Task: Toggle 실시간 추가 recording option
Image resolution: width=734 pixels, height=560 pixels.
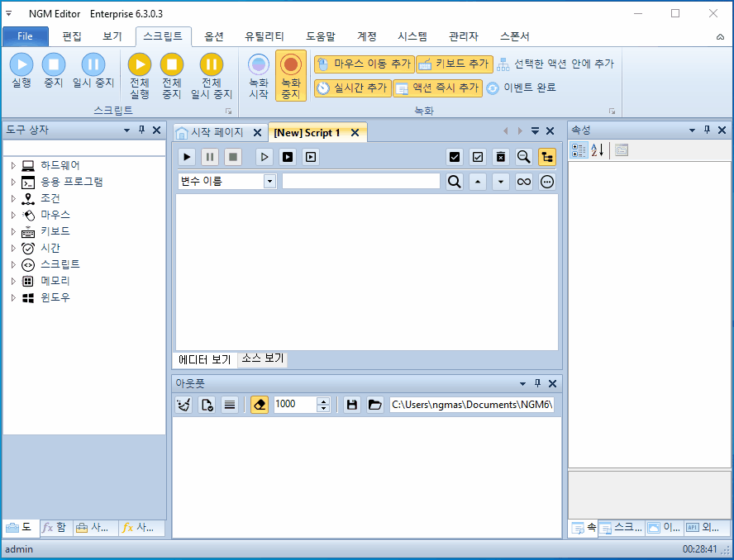Action: [353, 88]
